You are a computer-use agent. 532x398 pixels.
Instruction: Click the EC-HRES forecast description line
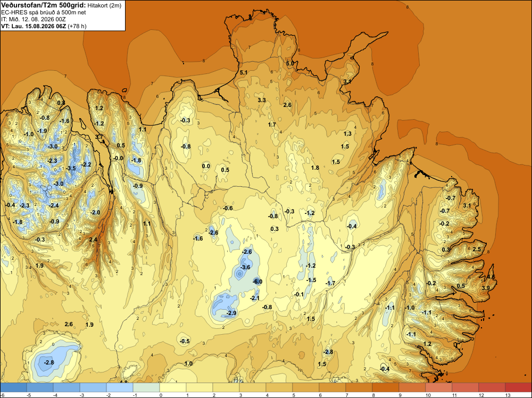44,12
